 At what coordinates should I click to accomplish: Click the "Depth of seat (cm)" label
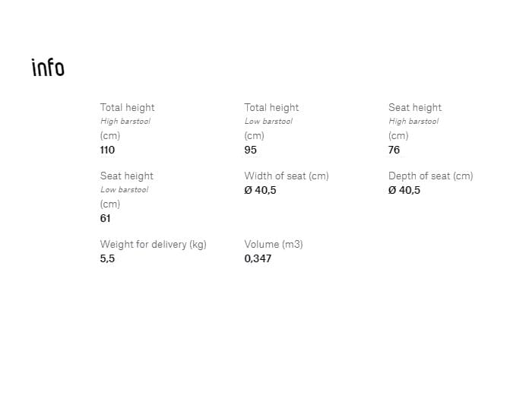(430, 176)
